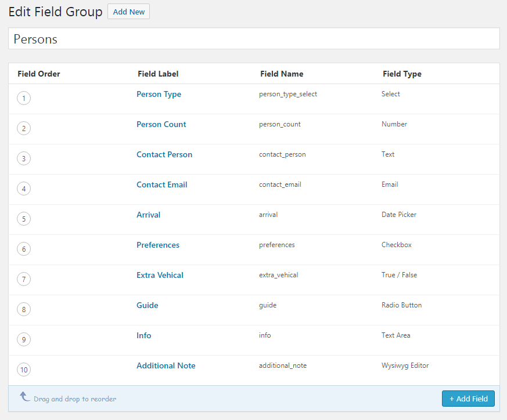This screenshot has width=507, height=420.
Task: Focus the Persons title input
Action: (x=254, y=39)
